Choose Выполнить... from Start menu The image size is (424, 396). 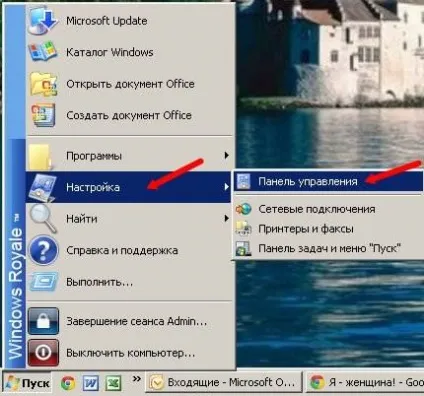point(129,282)
